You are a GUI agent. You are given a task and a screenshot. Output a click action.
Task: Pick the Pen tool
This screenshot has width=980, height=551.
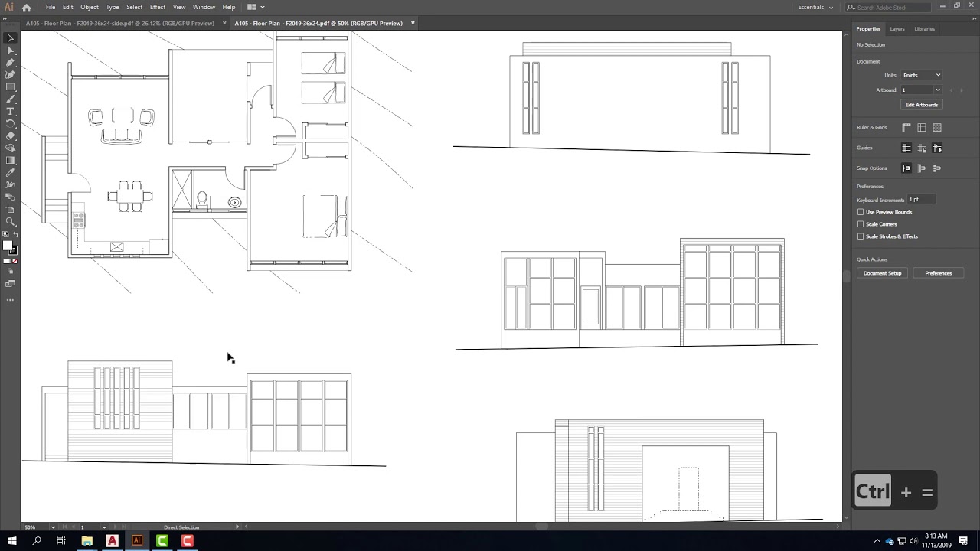coord(10,63)
